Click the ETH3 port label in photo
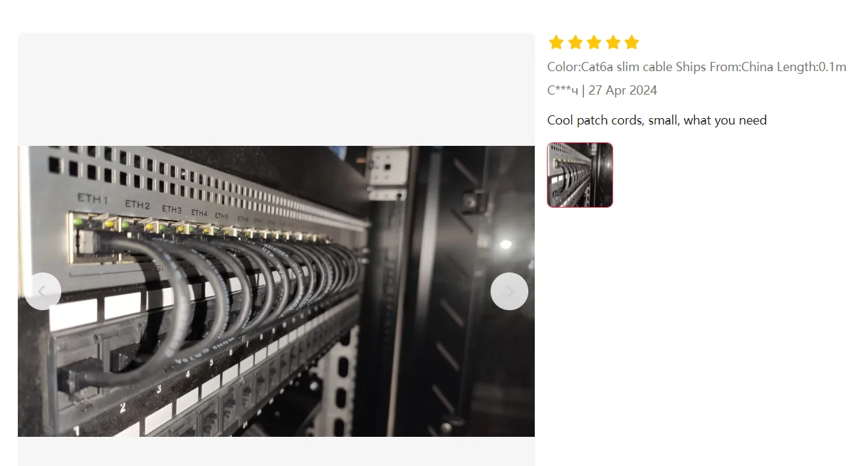 click(x=172, y=209)
